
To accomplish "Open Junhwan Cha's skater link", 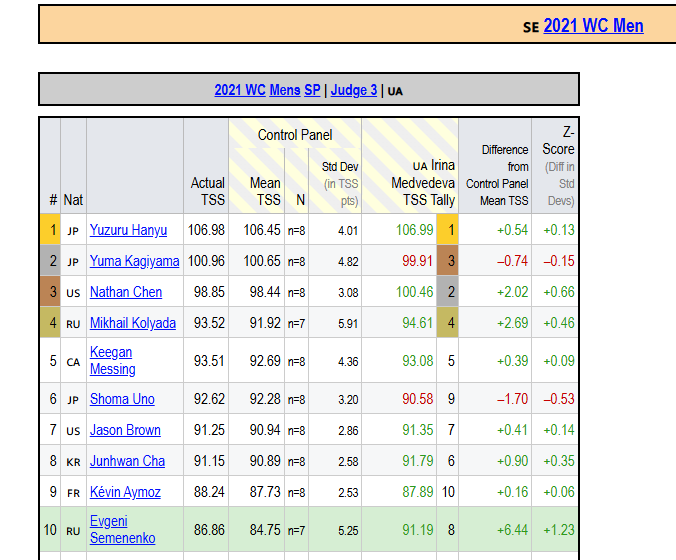I will coord(127,461).
